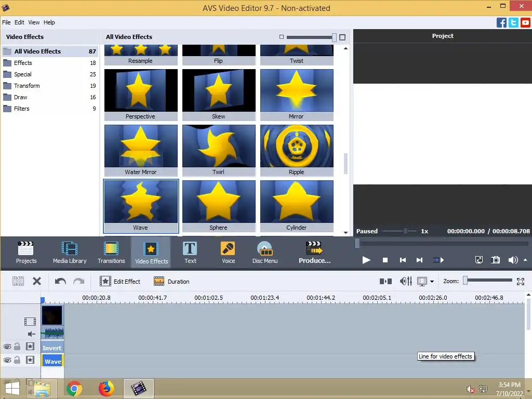
Task: Switch preview to full screen
Action: point(478,260)
